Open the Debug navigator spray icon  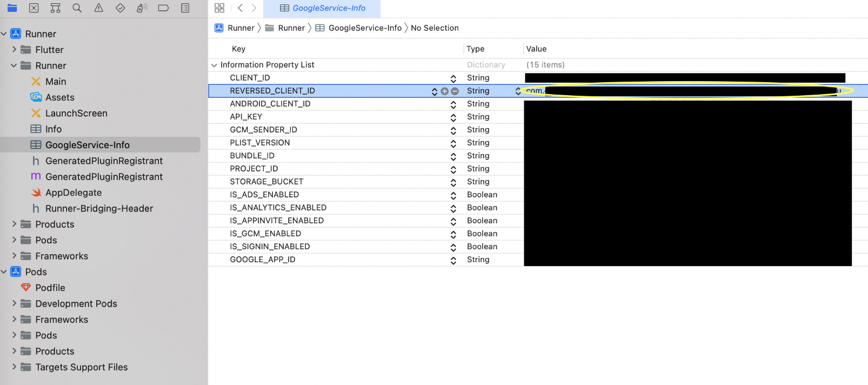click(142, 8)
